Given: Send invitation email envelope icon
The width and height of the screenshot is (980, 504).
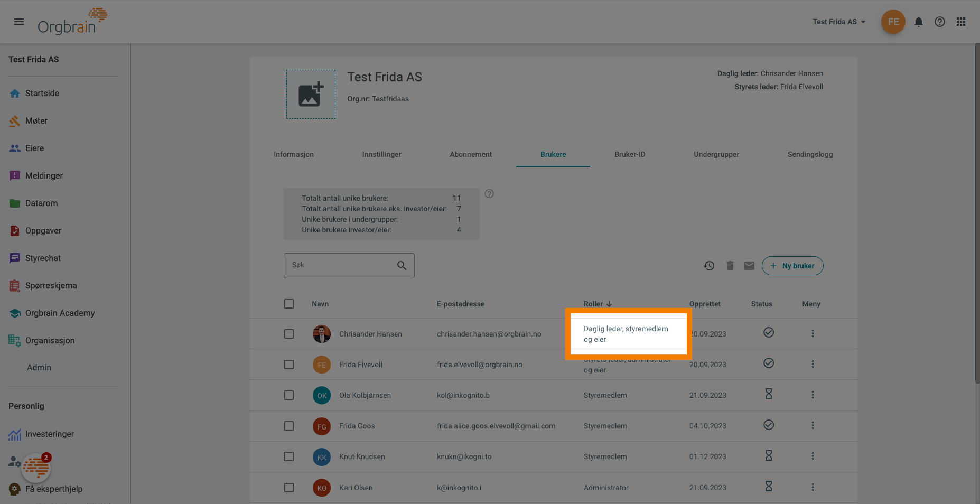Looking at the screenshot, I should 749,266.
